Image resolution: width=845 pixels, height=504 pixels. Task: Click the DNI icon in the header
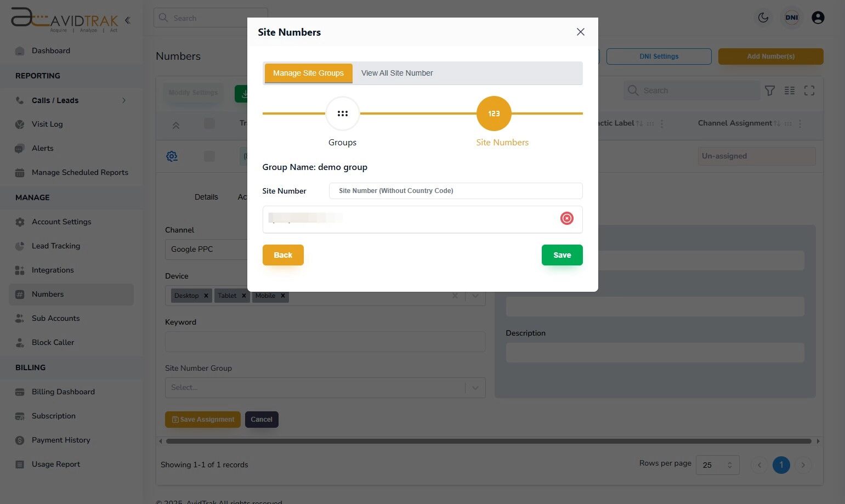791,18
